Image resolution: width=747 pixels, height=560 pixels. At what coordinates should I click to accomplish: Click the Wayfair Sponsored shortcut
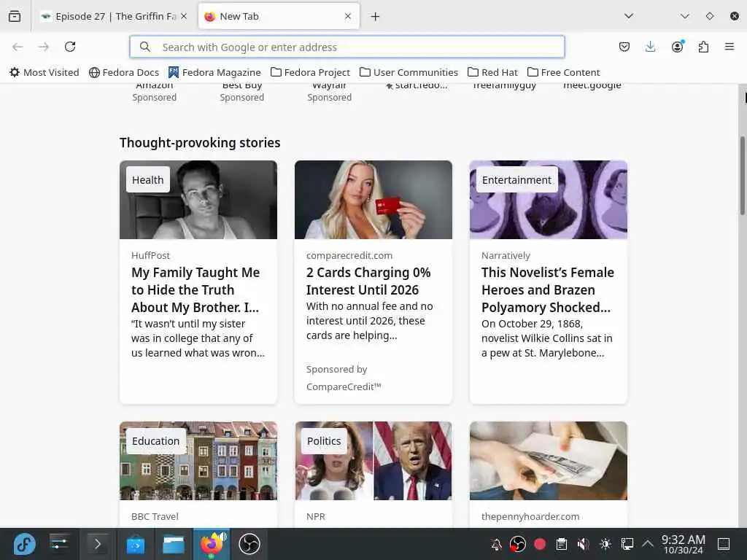[x=329, y=92]
